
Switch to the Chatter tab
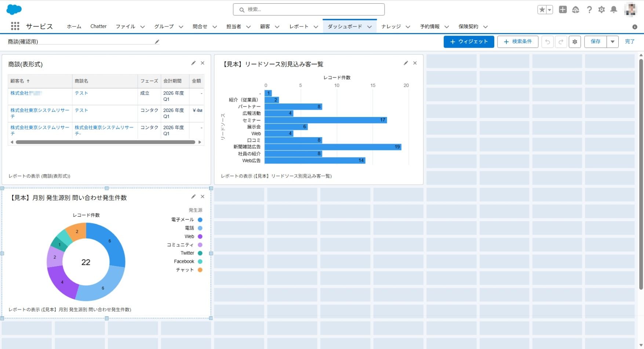point(98,26)
